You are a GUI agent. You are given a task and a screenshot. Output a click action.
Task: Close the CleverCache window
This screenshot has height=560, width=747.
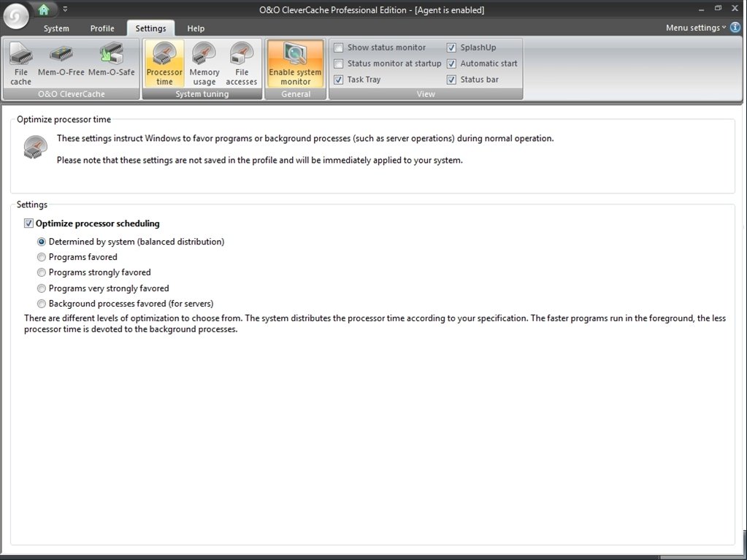click(x=735, y=9)
